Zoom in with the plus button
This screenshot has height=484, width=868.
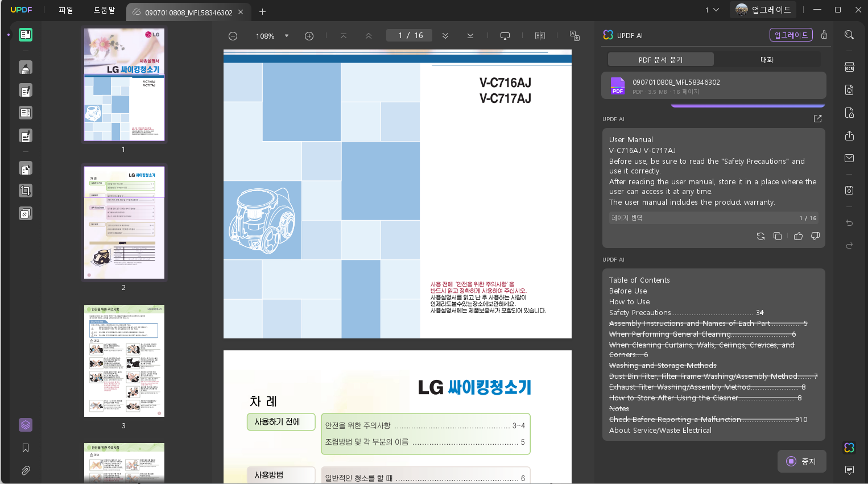309,36
